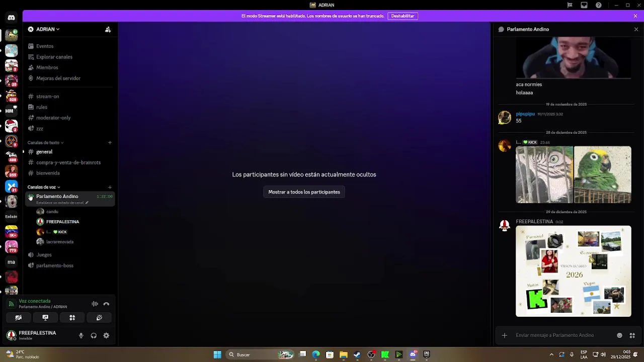Open the green parrot image
Screen dimensions: 644x362
pyautogui.click(x=602, y=174)
